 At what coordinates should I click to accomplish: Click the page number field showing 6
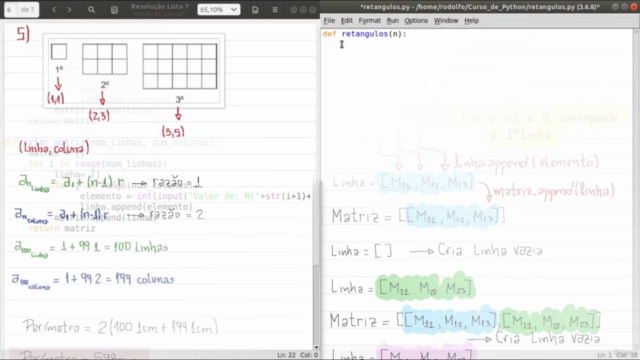click(10, 9)
